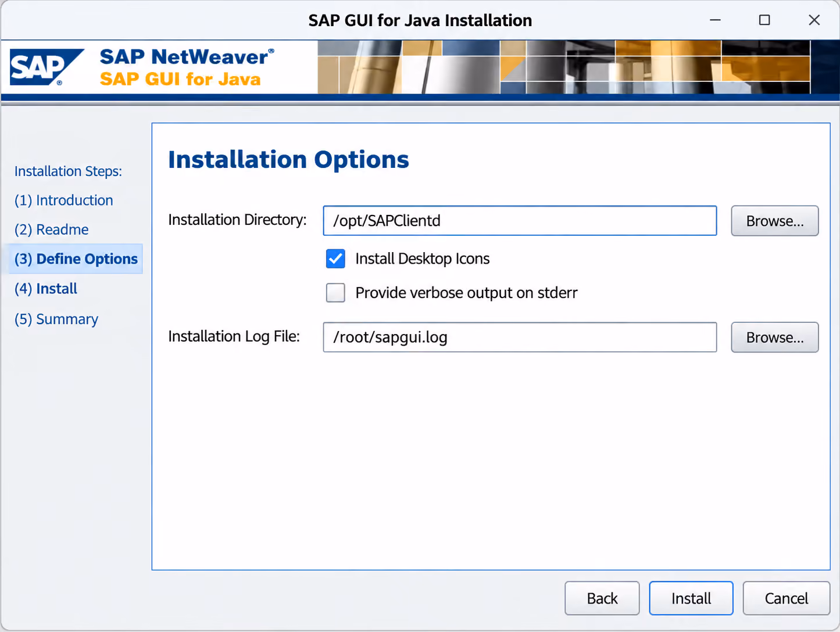Enable Provide verbose output on stderr
This screenshot has width=840, height=632.
335,293
